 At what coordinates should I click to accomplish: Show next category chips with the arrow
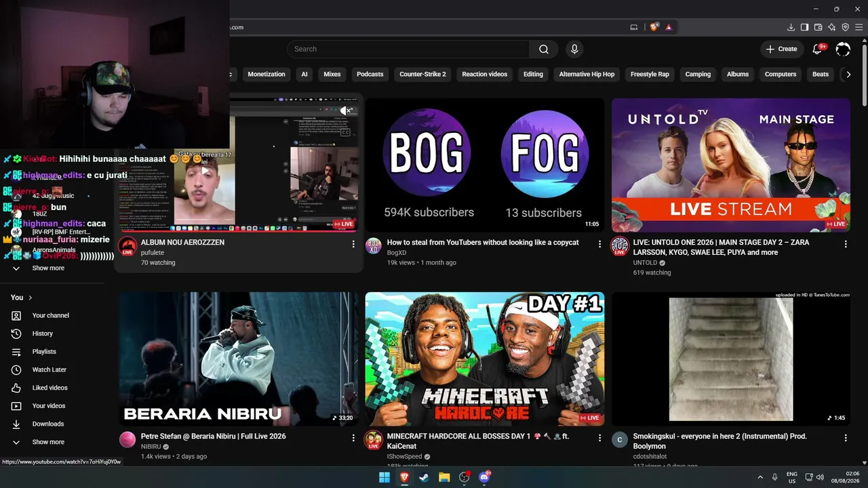(848, 75)
